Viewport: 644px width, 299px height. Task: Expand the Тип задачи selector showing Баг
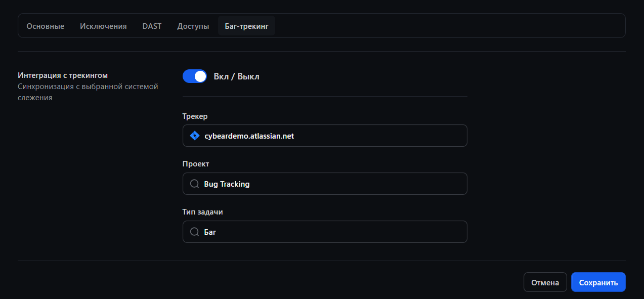click(x=325, y=232)
